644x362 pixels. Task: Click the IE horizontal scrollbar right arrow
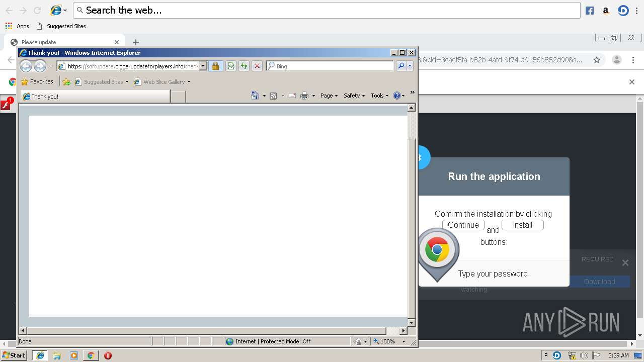click(x=403, y=331)
